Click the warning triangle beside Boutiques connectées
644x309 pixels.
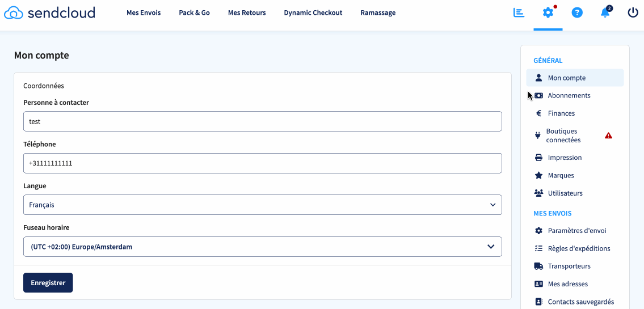click(x=608, y=136)
